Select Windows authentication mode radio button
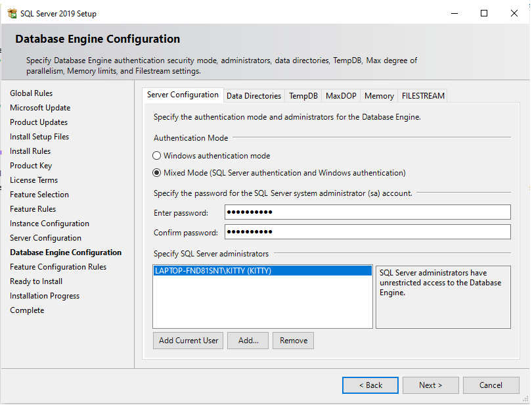This screenshot has height=407, width=532. (x=156, y=156)
